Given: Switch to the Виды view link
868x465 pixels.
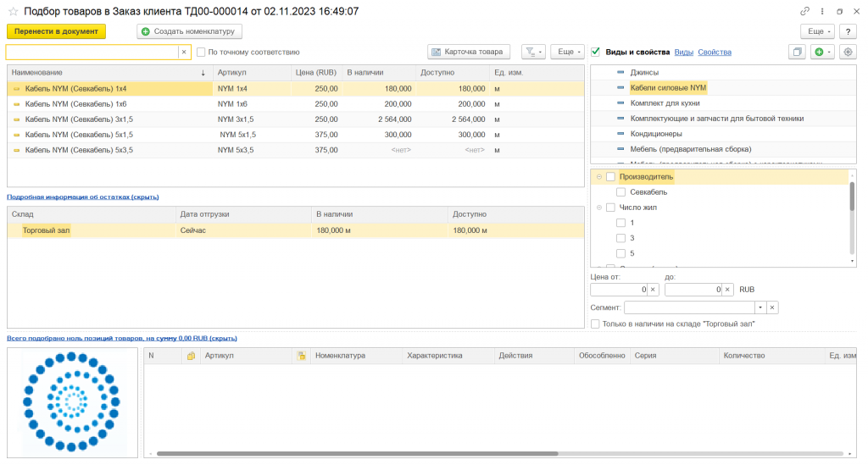Looking at the screenshot, I should click(x=684, y=52).
